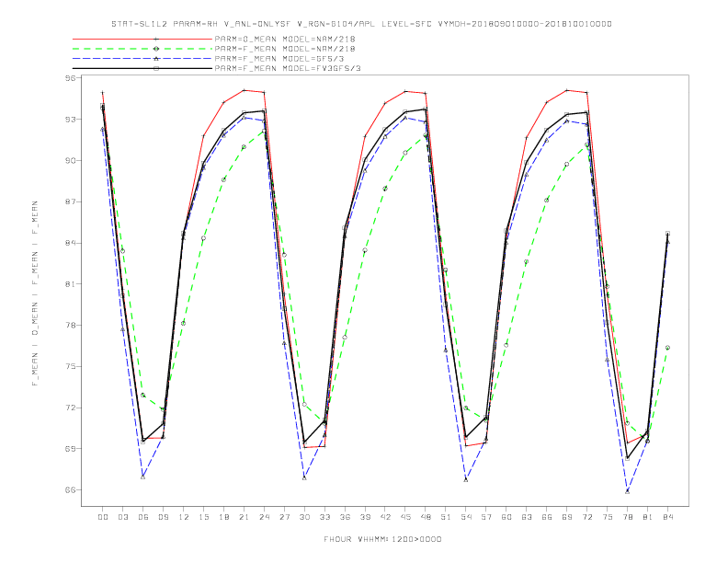Viewport: 728px width, 563px height.
Task: Click x-axis forecast hour 69
Action: point(567,517)
